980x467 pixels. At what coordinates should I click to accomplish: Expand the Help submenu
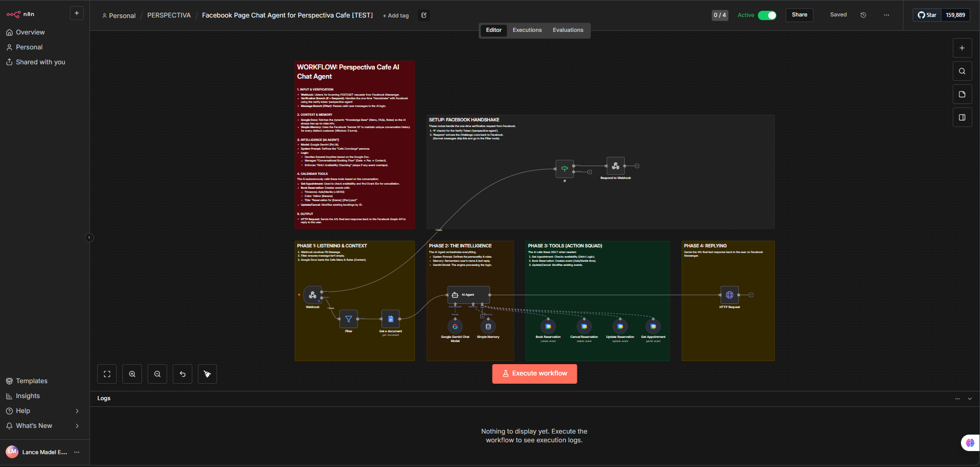point(77,411)
